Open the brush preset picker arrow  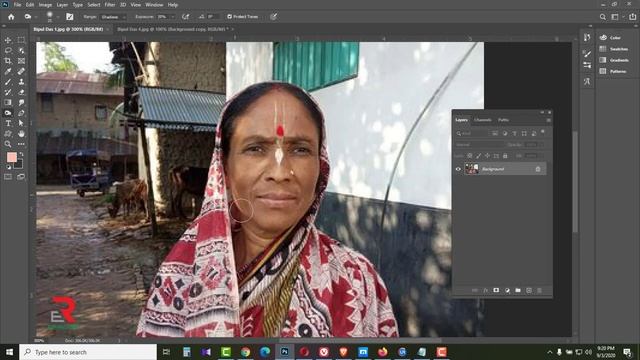58,17
